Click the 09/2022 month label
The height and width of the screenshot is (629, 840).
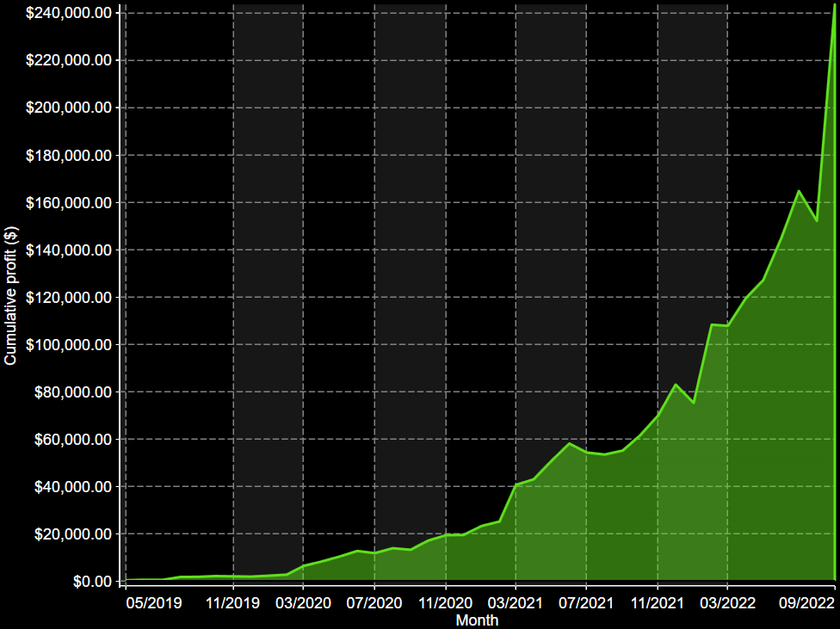[x=806, y=603]
